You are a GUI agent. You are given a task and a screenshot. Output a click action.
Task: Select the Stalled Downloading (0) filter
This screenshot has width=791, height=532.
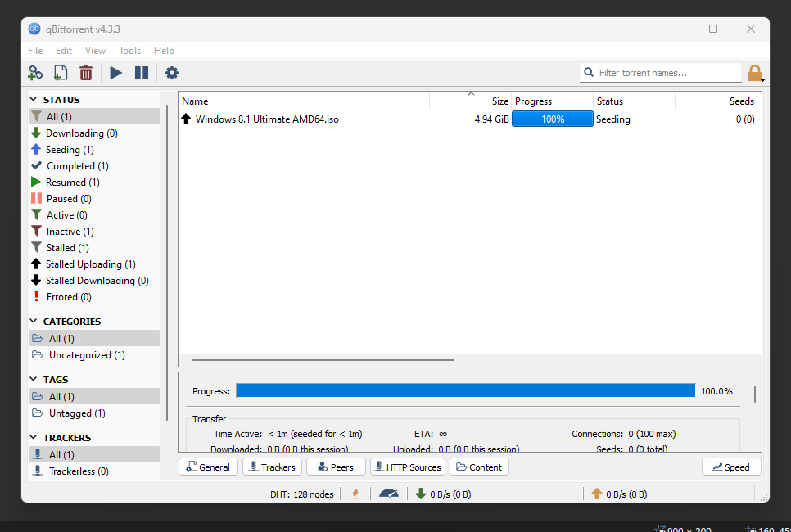pos(94,281)
